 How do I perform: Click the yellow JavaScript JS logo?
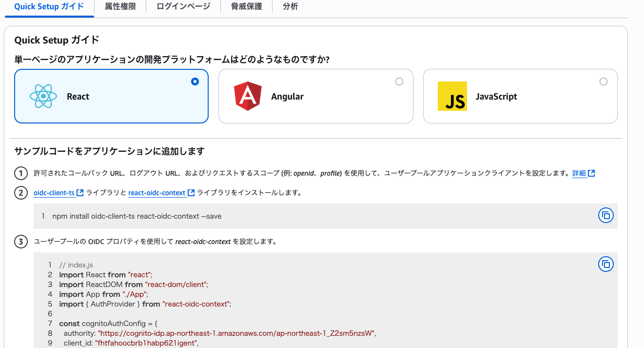coord(452,96)
